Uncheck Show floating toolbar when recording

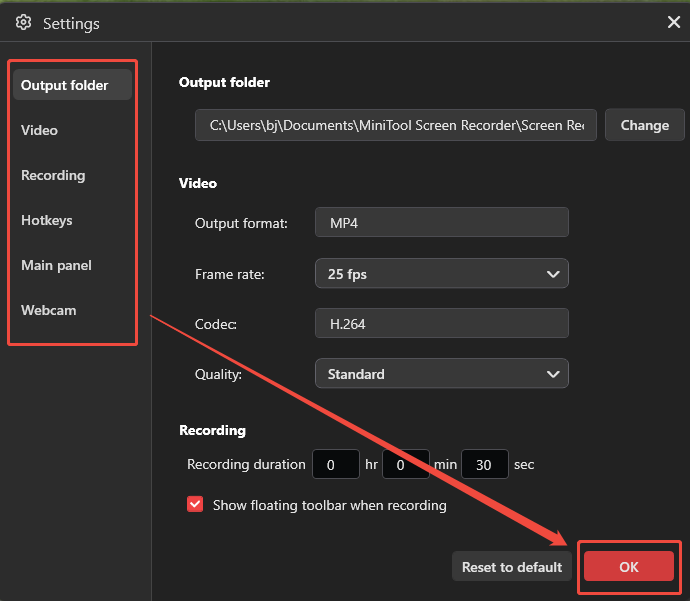(195, 504)
